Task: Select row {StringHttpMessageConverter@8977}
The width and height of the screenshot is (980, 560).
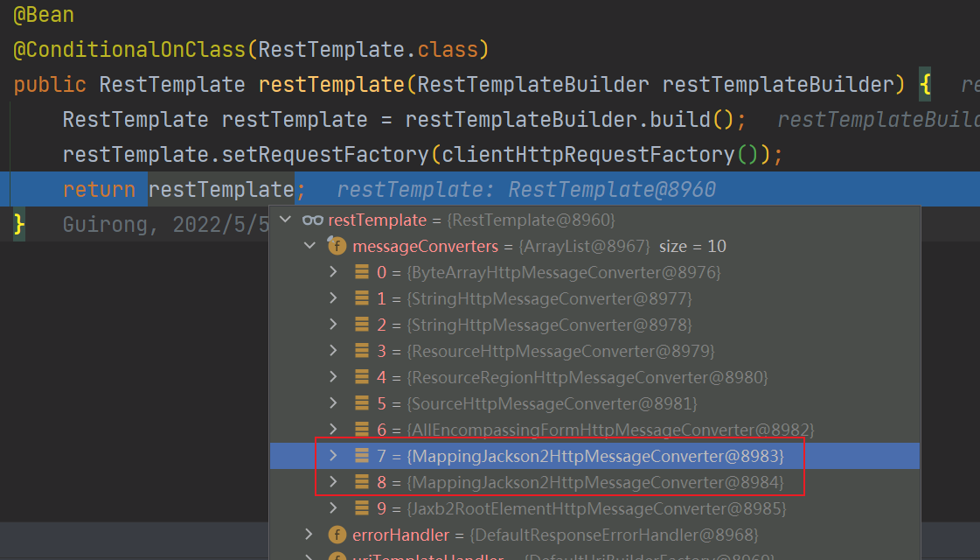Action: 594,298
